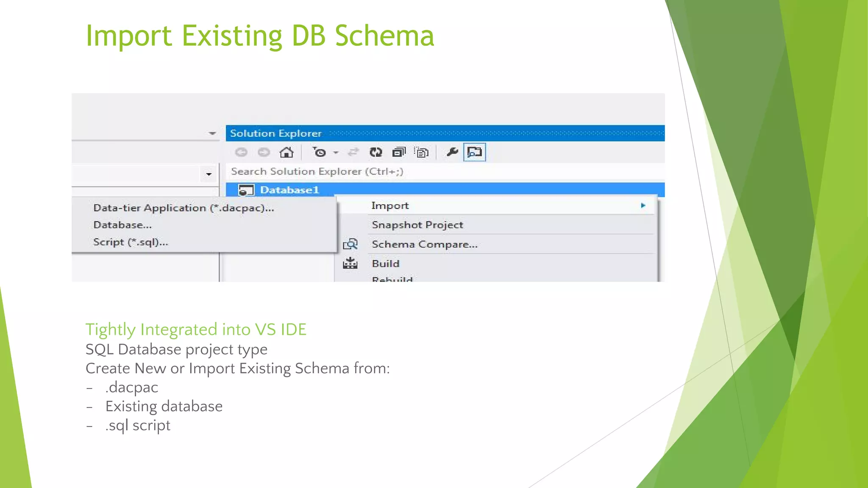Click the Build icon in the menu
This screenshot has height=488, width=868.
pos(350,263)
